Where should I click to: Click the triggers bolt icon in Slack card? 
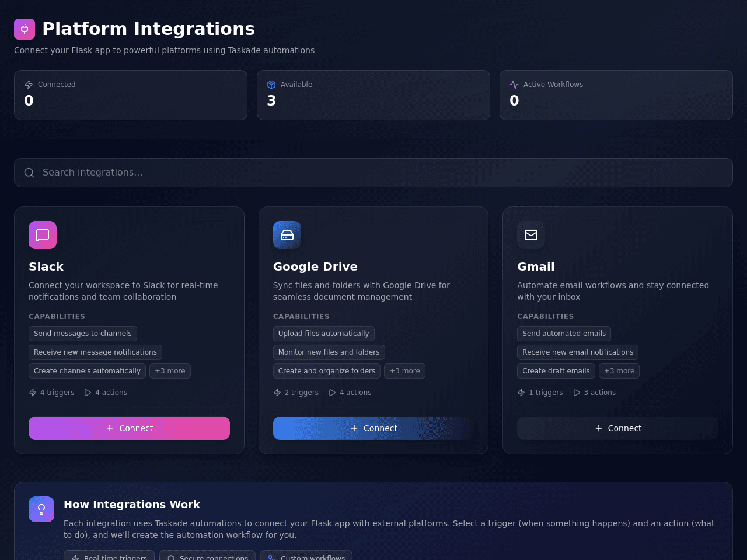pos(33,393)
